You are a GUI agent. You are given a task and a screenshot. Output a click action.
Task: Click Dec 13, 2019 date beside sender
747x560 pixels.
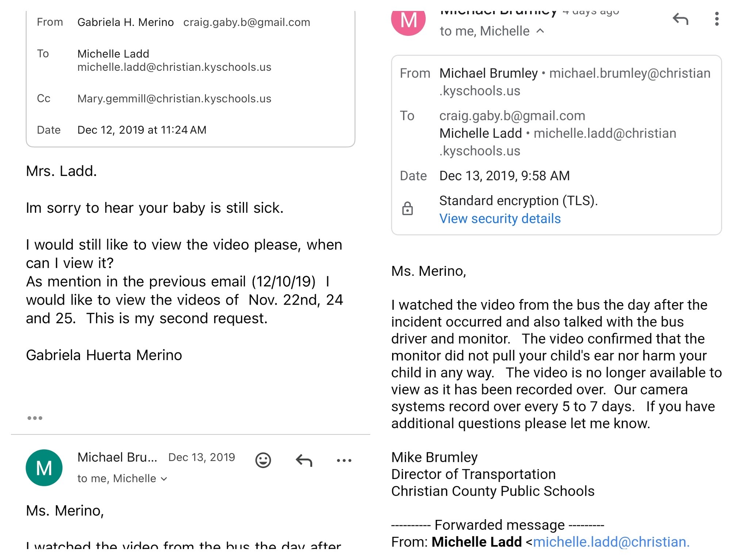click(202, 457)
